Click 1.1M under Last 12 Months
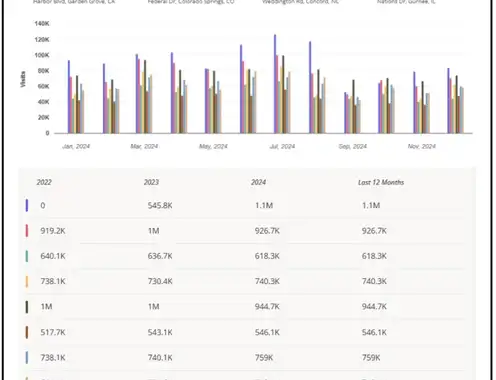This screenshot has height=380, width=496. pyautogui.click(x=371, y=205)
